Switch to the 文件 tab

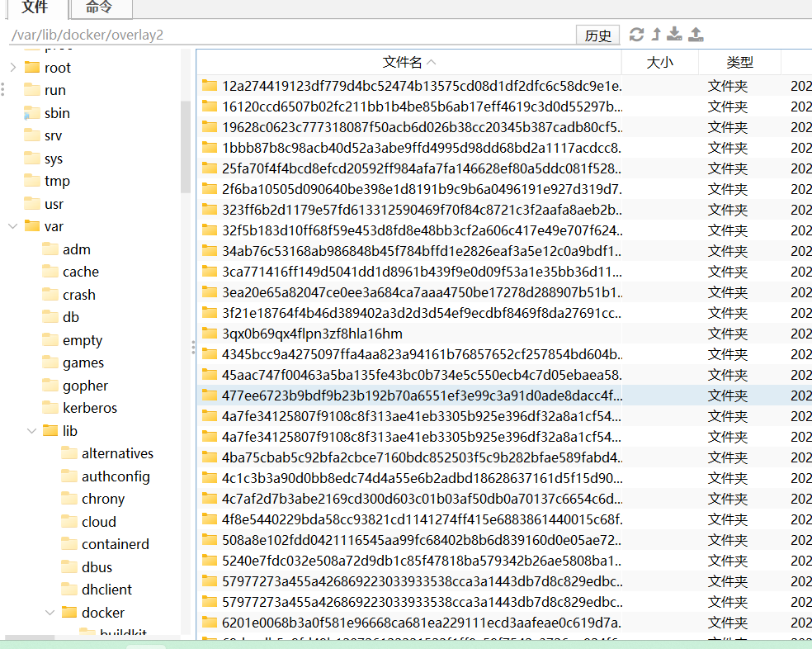35,8
